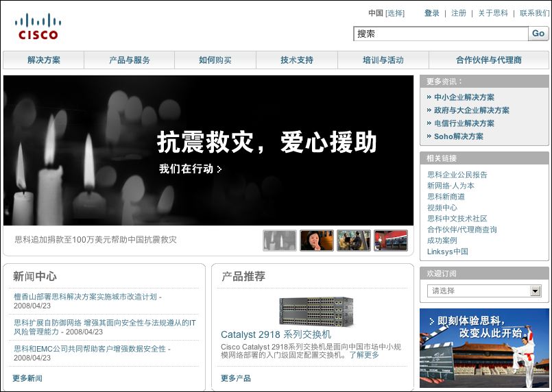The height and width of the screenshot is (392, 552).
Task: Open the 如何购买 menu tab
Action: pos(215,60)
